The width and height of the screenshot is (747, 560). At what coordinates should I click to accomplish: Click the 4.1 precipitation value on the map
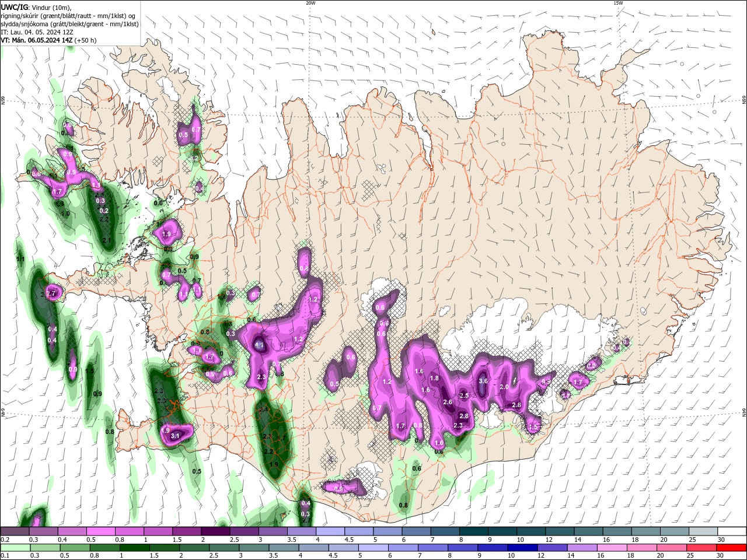[x=260, y=345]
